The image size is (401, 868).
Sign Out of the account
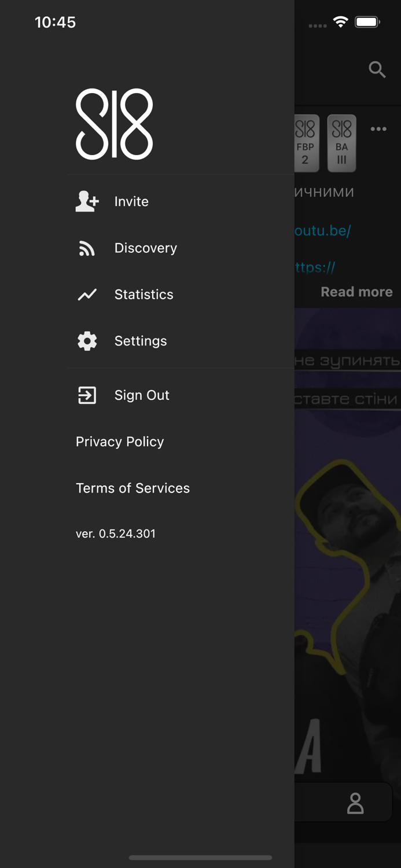pyautogui.click(x=141, y=395)
